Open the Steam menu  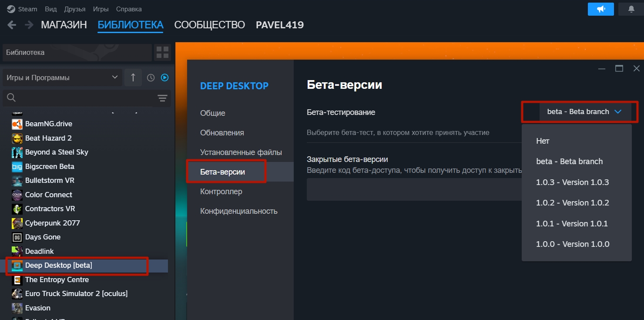pyautogui.click(x=27, y=9)
